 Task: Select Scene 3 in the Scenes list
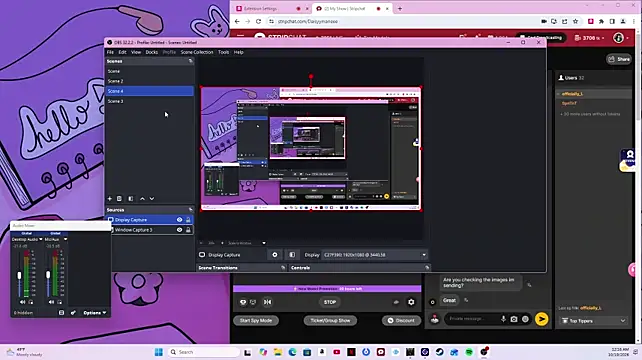click(x=149, y=101)
